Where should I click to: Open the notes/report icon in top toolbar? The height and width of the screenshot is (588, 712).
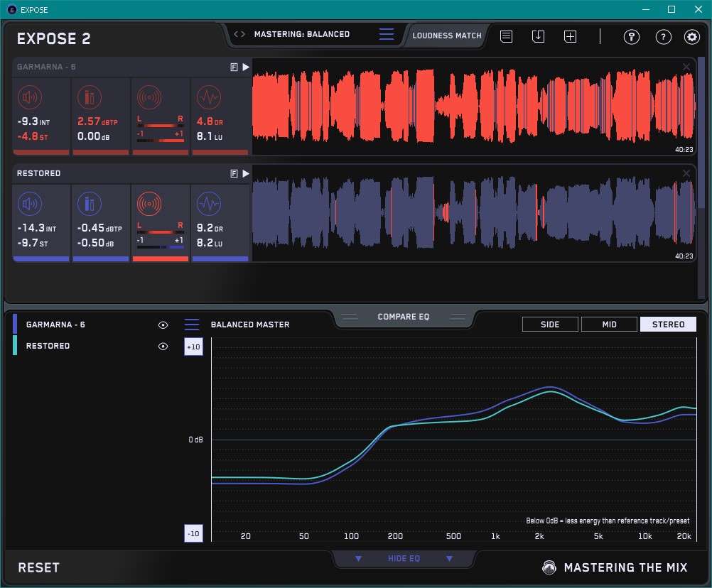[506, 36]
